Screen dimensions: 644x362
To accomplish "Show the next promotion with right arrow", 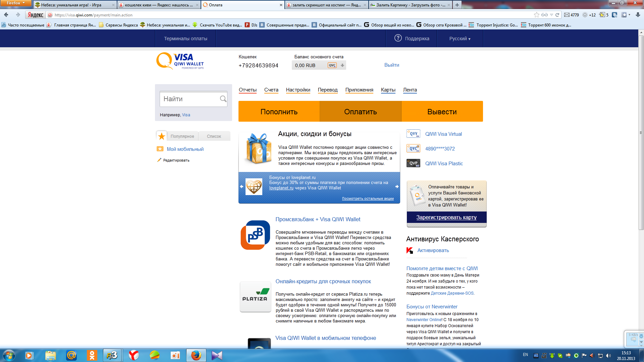I will 397,187.
